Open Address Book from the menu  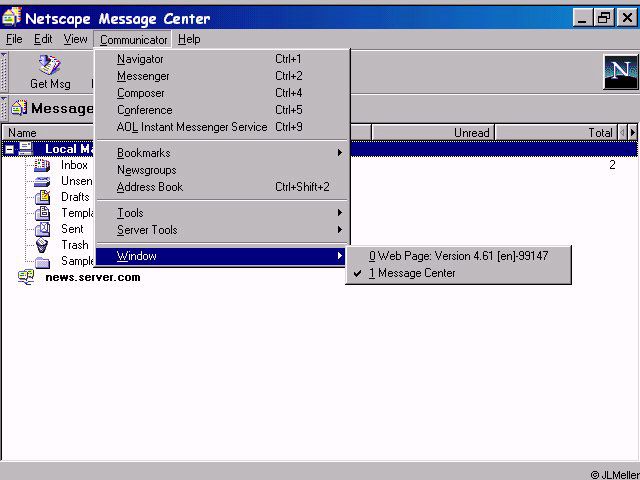(x=222, y=187)
